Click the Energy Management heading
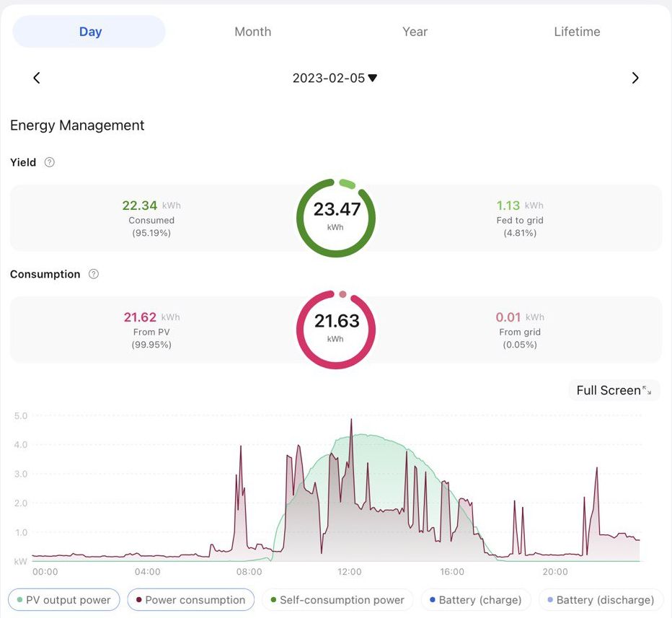Image resolution: width=672 pixels, height=618 pixels. (x=77, y=125)
